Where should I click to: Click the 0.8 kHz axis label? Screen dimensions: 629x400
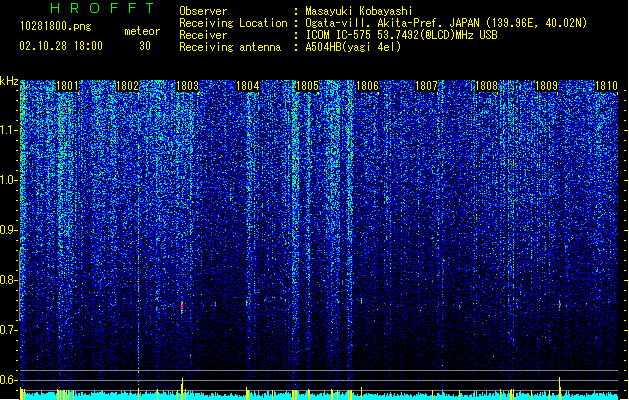point(9,280)
